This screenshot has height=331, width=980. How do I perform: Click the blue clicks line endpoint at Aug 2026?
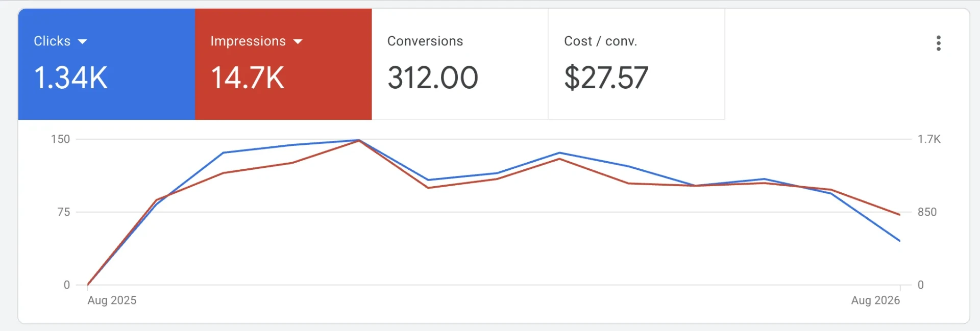(899, 241)
